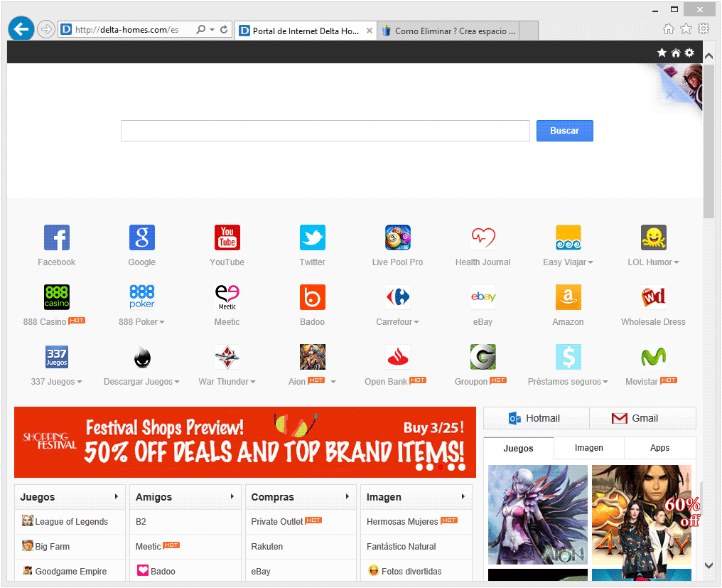Click the Festival Shops Preview banner
Screen dimensions: 722x588
pos(245,442)
